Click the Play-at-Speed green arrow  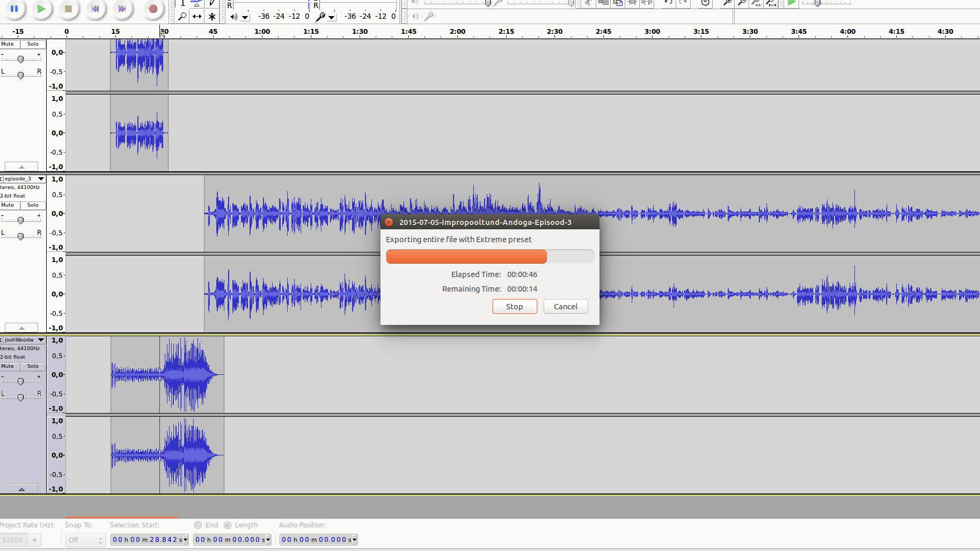(x=792, y=3)
